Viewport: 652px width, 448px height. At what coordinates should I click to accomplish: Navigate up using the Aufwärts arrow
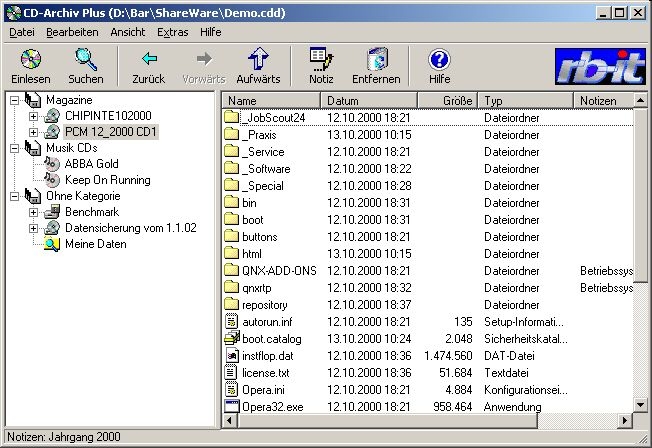tap(258, 60)
